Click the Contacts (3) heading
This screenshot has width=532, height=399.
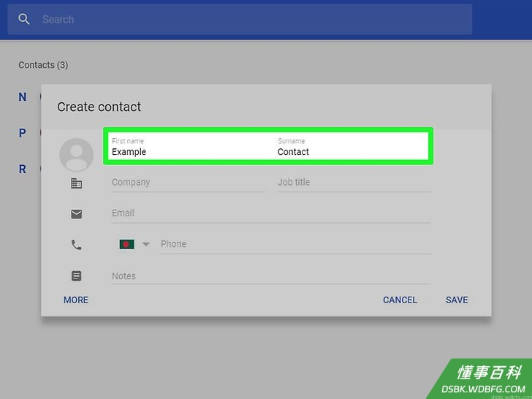click(43, 65)
